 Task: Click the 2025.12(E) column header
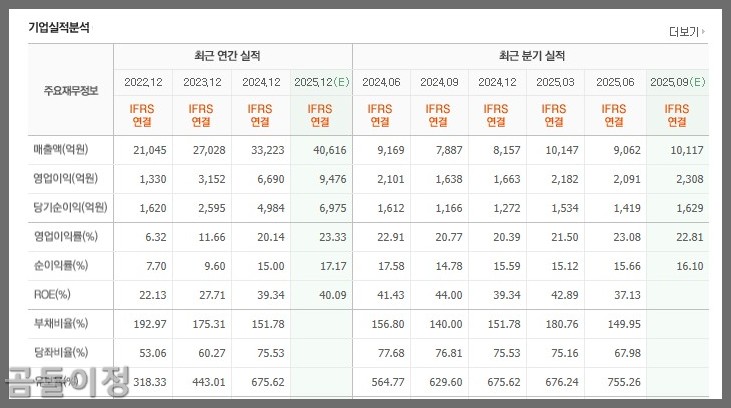(322, 82)
